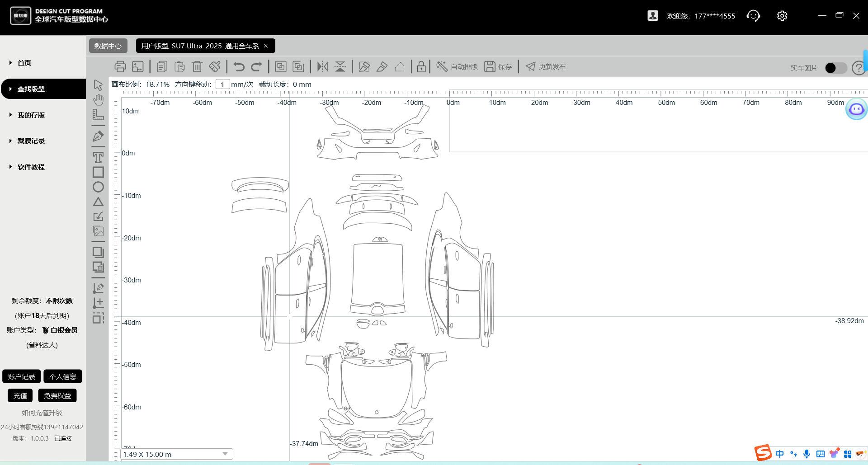Click the 自动排版 button
868x465 pixels.
(x=457, y=67)
